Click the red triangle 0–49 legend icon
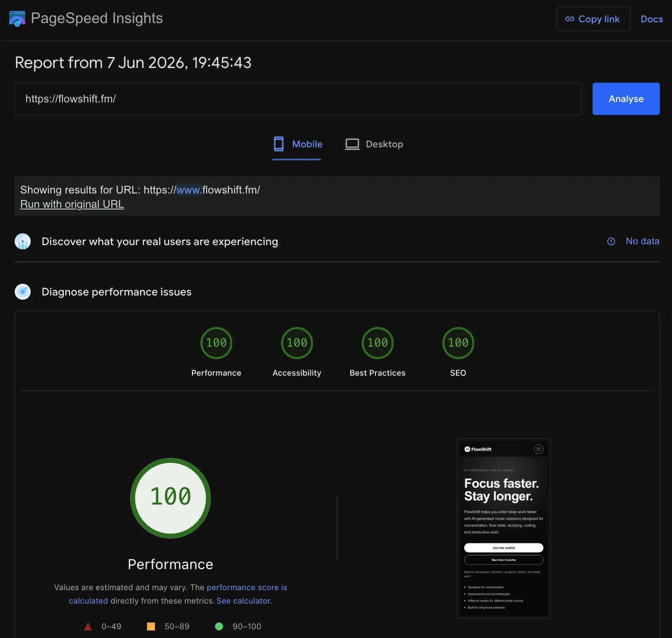Image resolution: width=672 pixels, height=638 pixels. click(88, 626)
